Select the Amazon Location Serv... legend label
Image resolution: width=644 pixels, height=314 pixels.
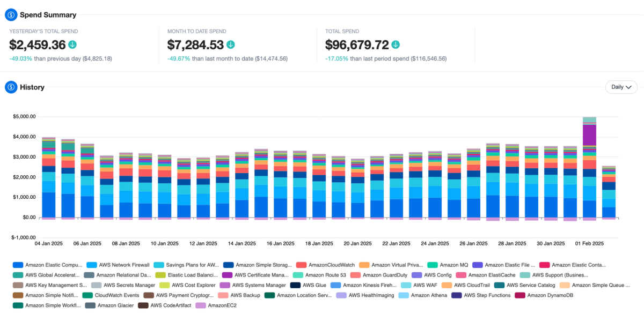[x=304, y=295]
